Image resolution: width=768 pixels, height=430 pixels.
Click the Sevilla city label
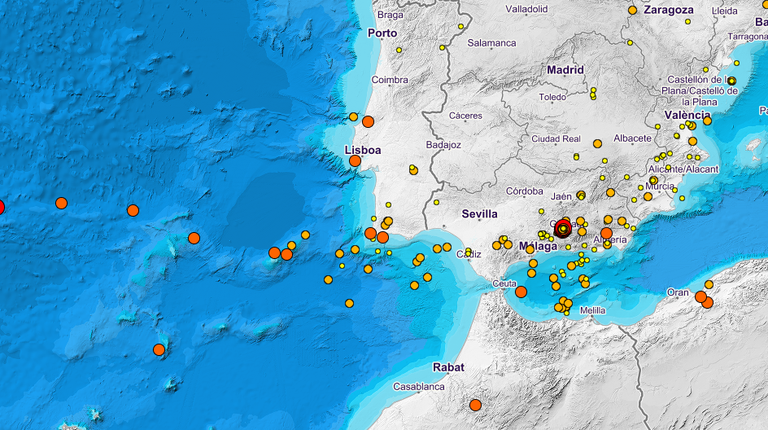click(x=479, y=214)
